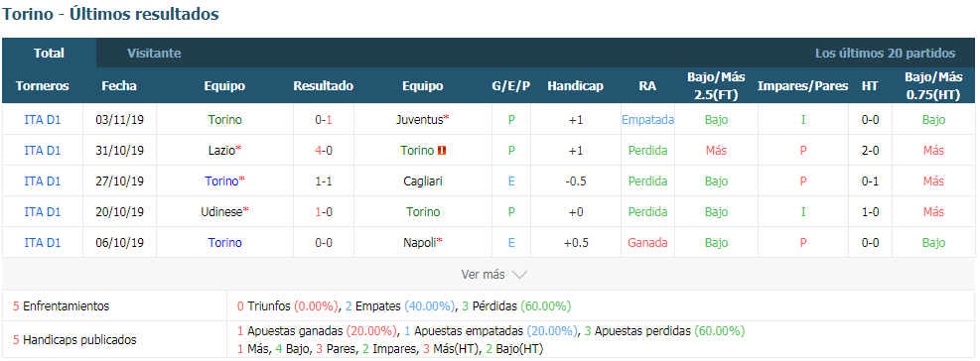The image size is (980, 361).
Task: Click the 0-1 result versus Juventus
Action: pyautogui.click(x=324, y=120)
